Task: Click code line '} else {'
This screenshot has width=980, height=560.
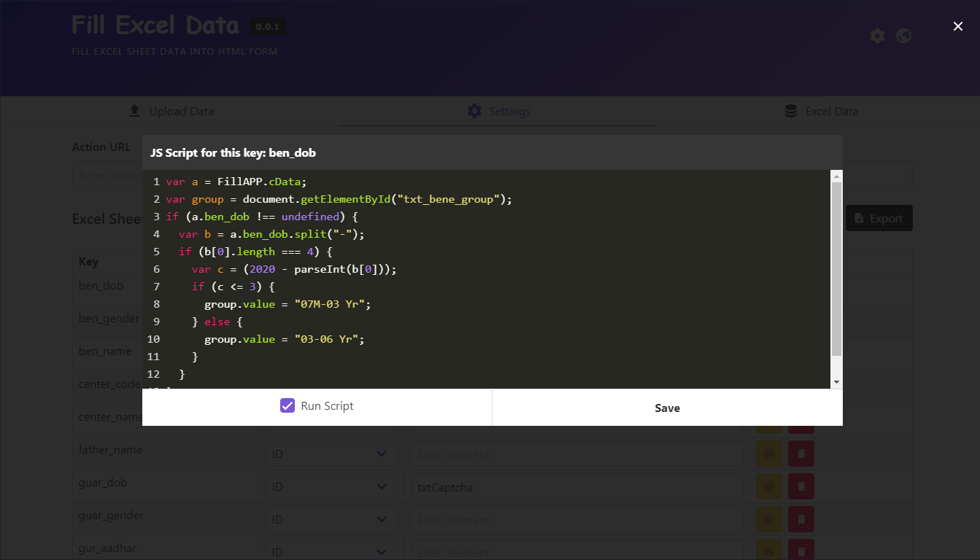Action: (217, 322)
